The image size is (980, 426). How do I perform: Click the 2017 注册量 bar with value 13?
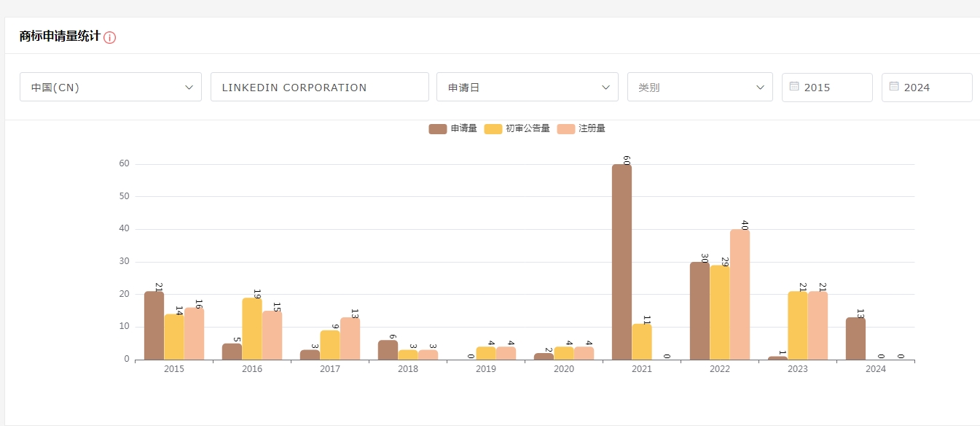(x=350, y=338)
